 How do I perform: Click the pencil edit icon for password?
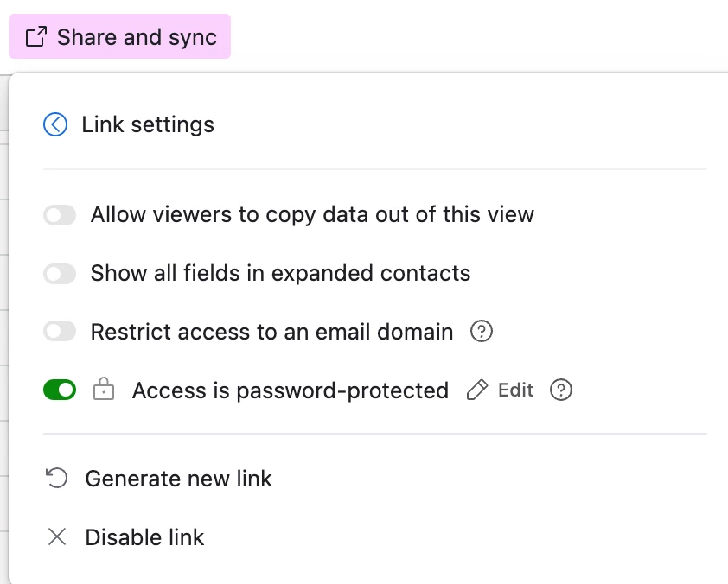[x=477, y=390]
